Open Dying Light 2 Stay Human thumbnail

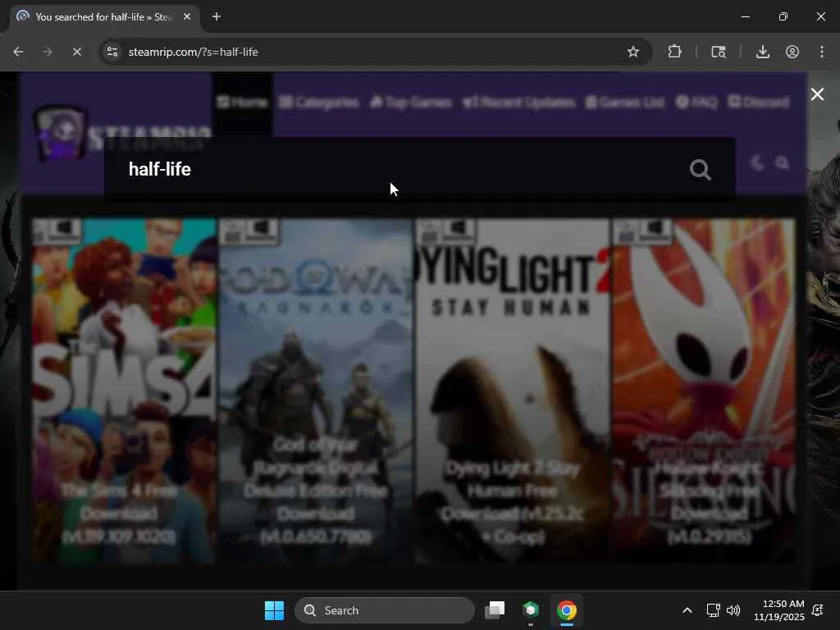click(514, 390)
